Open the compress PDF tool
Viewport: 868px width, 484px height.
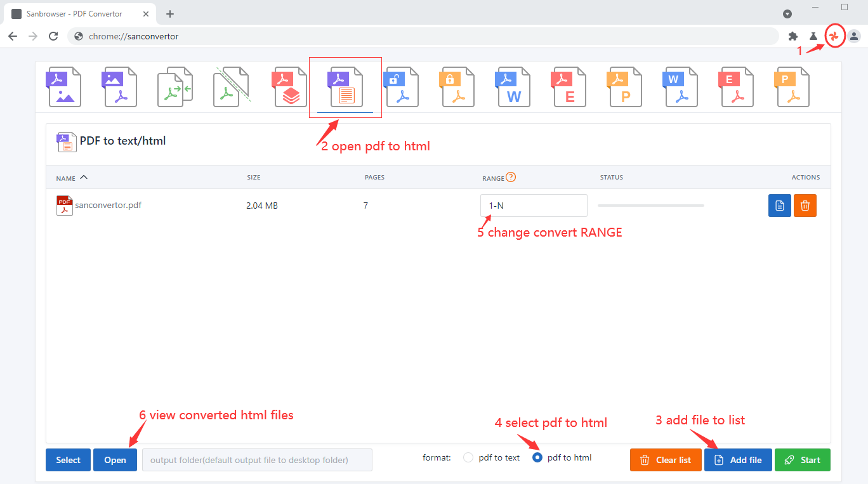[289, 87]
